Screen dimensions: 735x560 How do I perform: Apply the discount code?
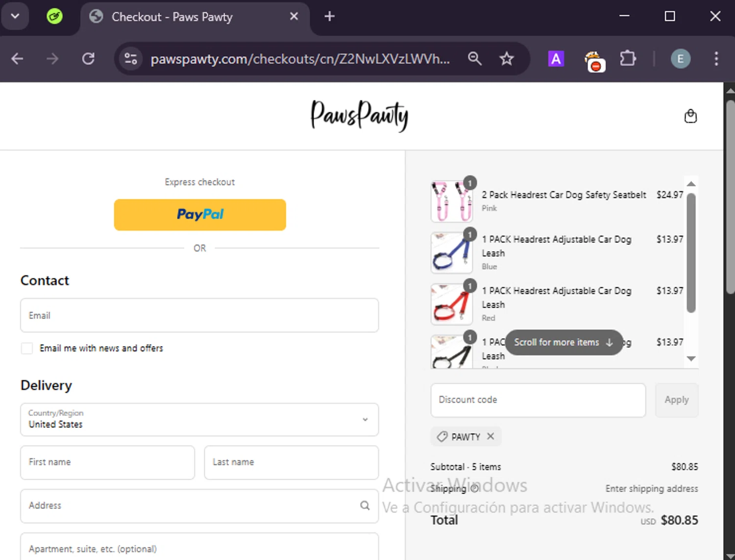677,400
